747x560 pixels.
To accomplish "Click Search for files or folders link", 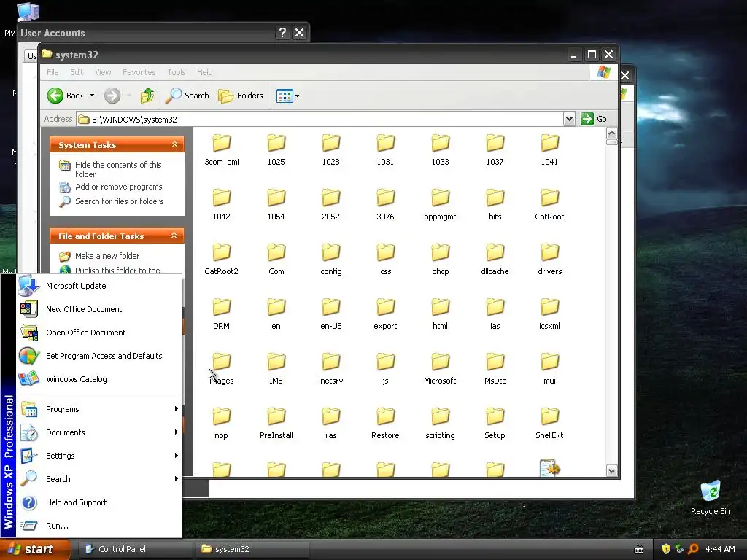I will tap(119, 201).
